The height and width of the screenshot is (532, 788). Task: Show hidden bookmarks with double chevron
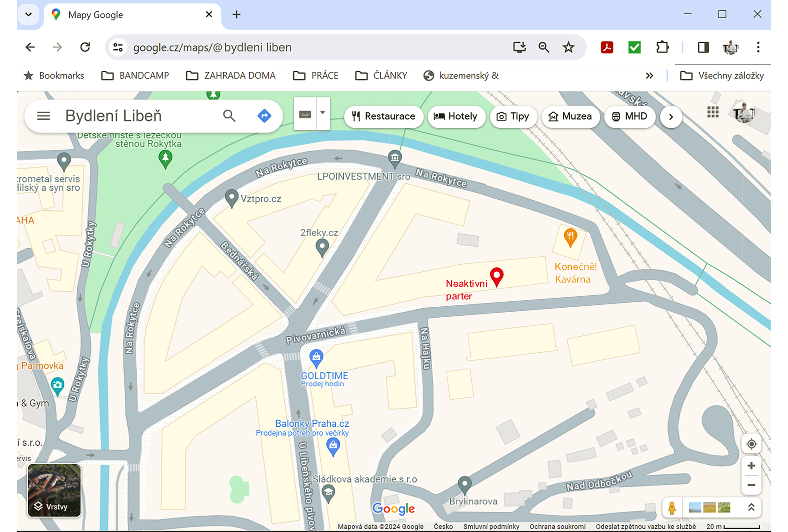click(649, 76)
